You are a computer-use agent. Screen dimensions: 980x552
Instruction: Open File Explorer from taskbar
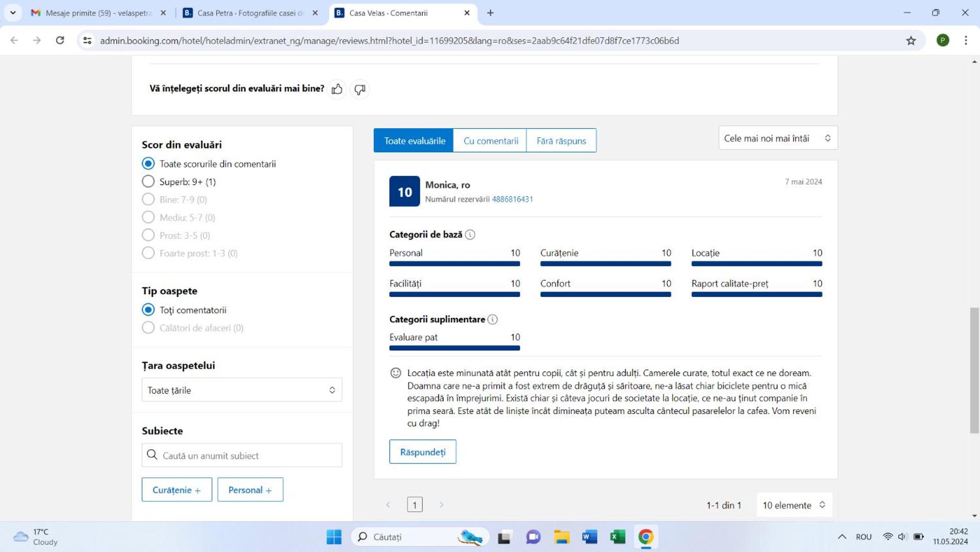pyautogui.click(x=562, y=537)
